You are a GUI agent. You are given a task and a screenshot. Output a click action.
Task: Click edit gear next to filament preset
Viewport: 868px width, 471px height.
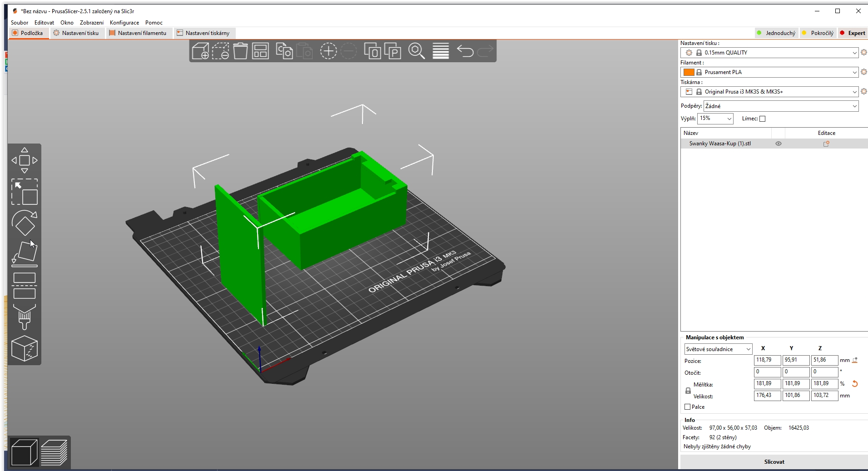coord(864,72)
